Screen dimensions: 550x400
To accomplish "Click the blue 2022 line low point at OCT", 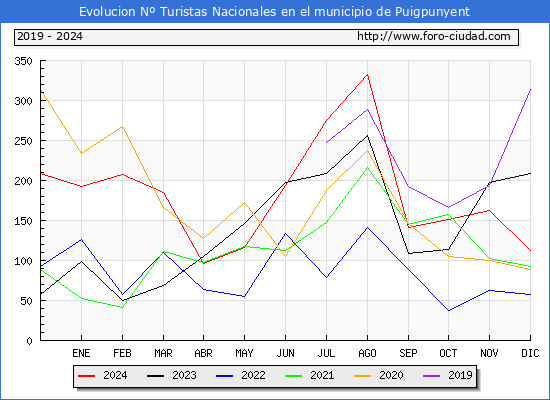I will (x=449, y=311).
